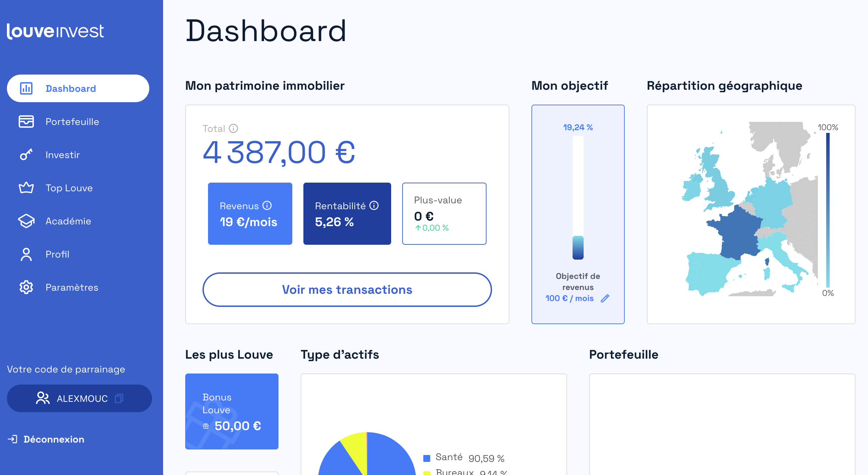Click the Profil person icon
Screen dimensions: 868x475
click(26, 254)
